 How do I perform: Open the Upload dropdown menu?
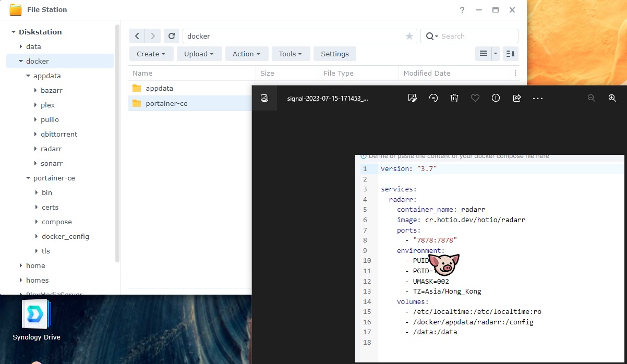pyautogui.click(x=199, y=54)
